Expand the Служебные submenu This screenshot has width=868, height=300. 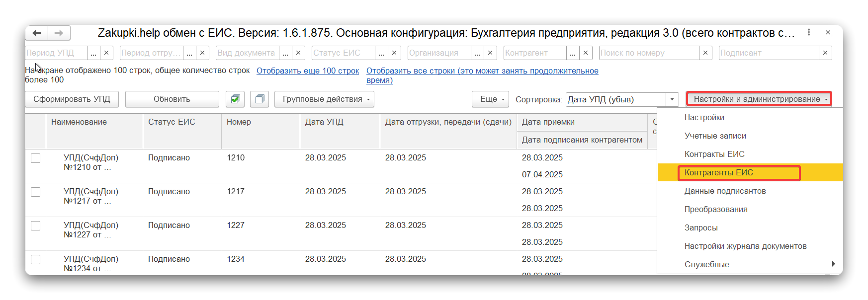click(750, 264)
